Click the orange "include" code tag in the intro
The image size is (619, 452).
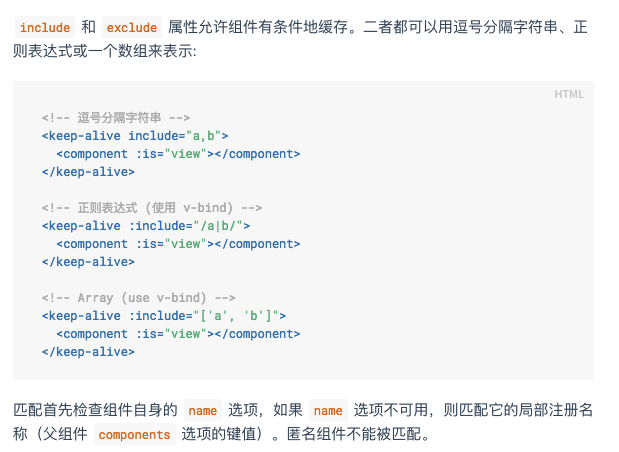45,28
